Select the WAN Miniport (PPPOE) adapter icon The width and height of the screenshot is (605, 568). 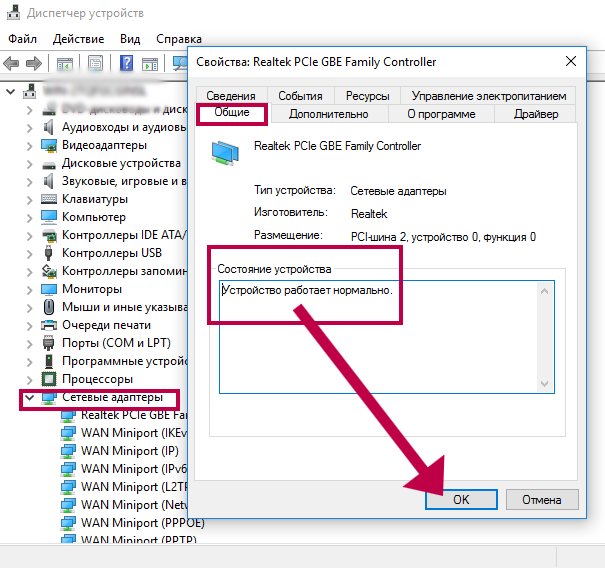coord(68,522)
